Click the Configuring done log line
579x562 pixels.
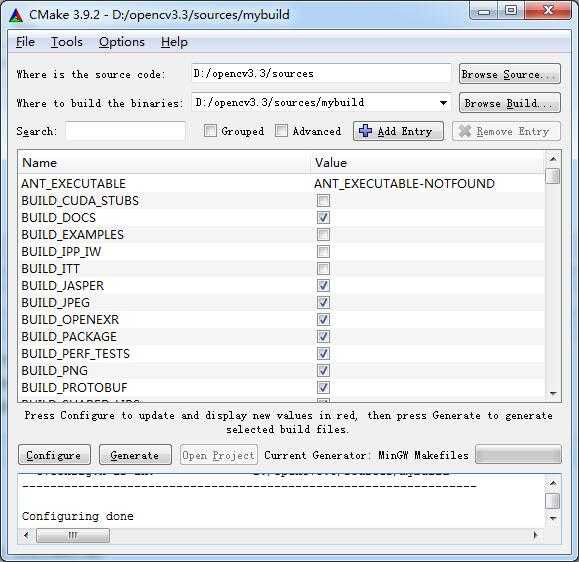(x=78, y=516)
